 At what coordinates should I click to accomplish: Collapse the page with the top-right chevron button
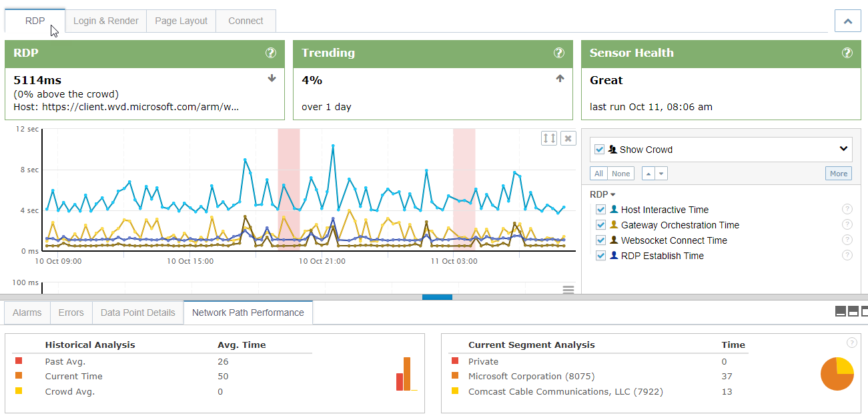click(847, 21)
